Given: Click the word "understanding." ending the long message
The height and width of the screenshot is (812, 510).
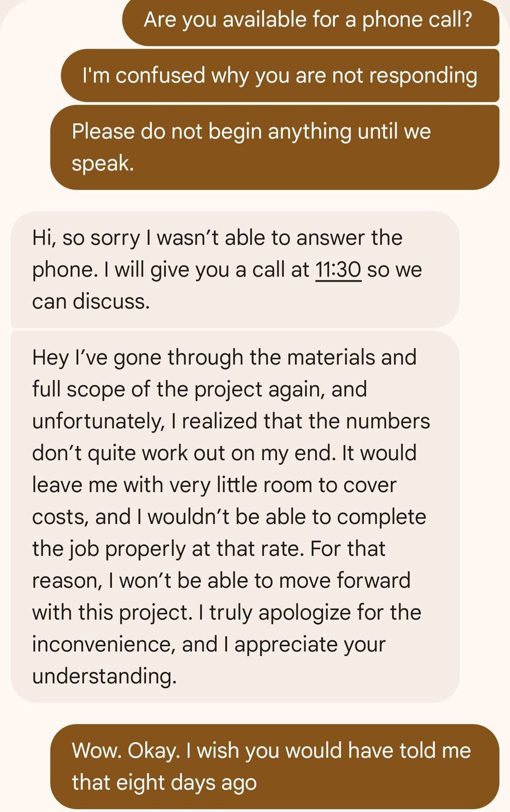Looking at the screenshot, I should 105,677.
